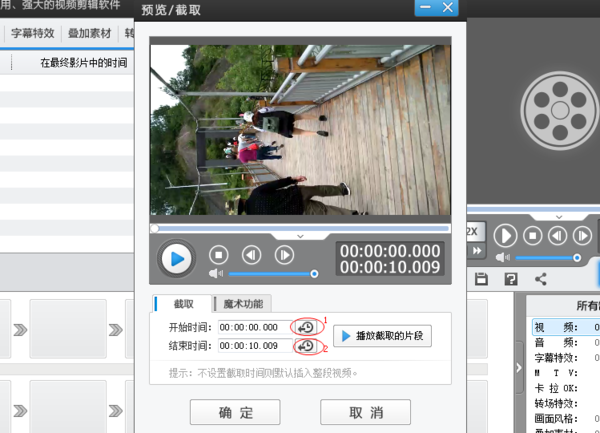Collapse the right info panel arrow
This screenshot has height=433, width=600.
(x=518, y=368)
